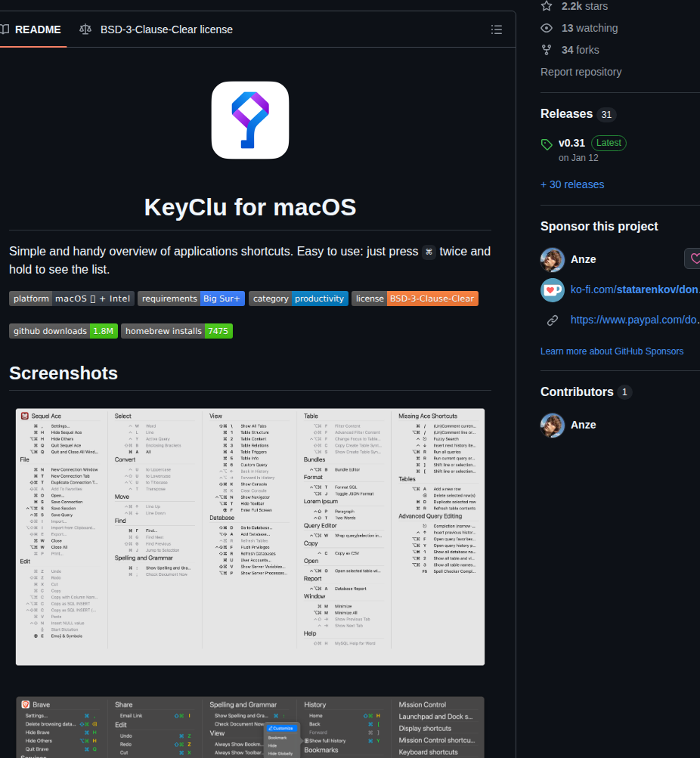Click the github downloads 1.8M badge

coord(63,331)
